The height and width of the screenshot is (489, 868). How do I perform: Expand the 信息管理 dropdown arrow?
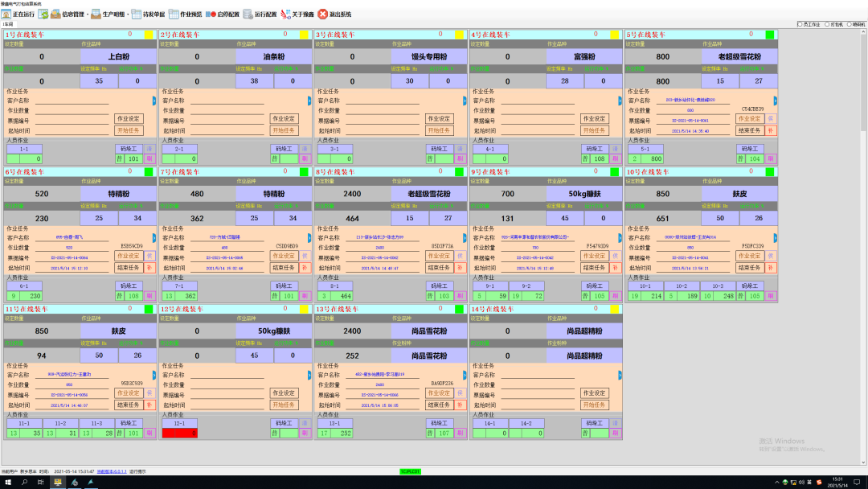(x=88, y=14)
